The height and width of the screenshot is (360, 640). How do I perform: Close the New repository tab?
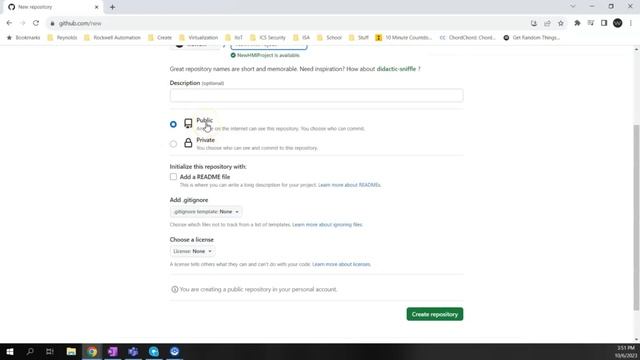coord(97,7)
